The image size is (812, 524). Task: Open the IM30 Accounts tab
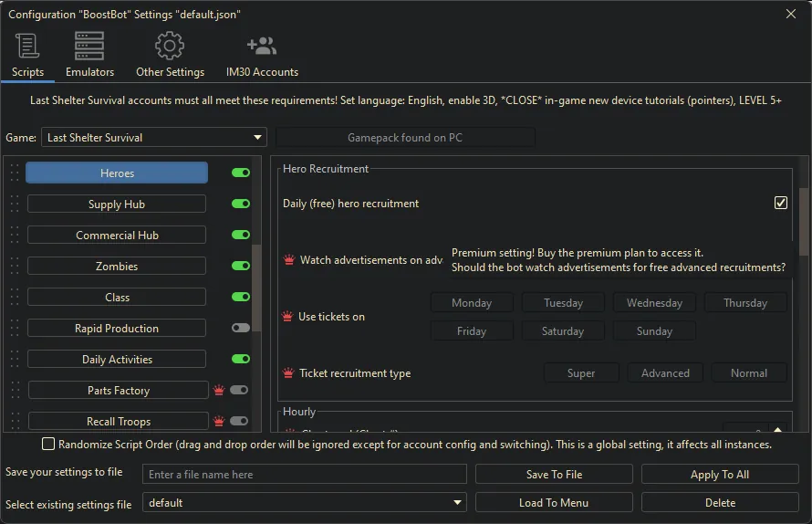point(262,56)
